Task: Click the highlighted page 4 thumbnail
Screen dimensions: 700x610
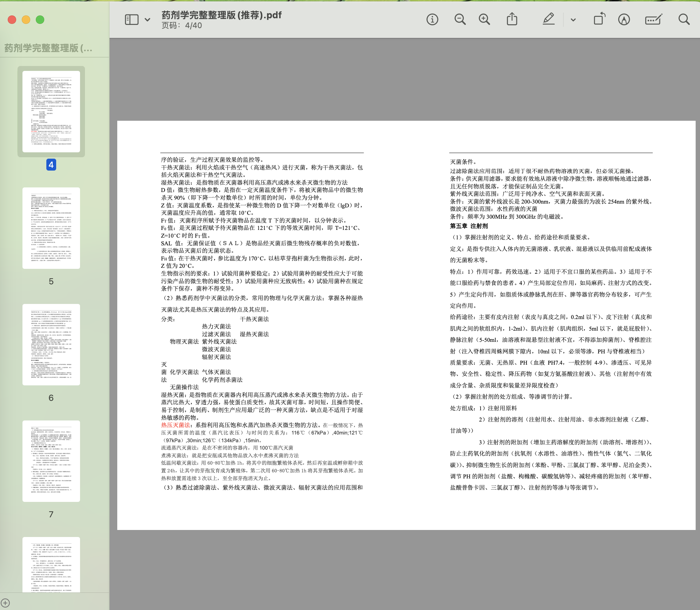Action: pos(51,112)
